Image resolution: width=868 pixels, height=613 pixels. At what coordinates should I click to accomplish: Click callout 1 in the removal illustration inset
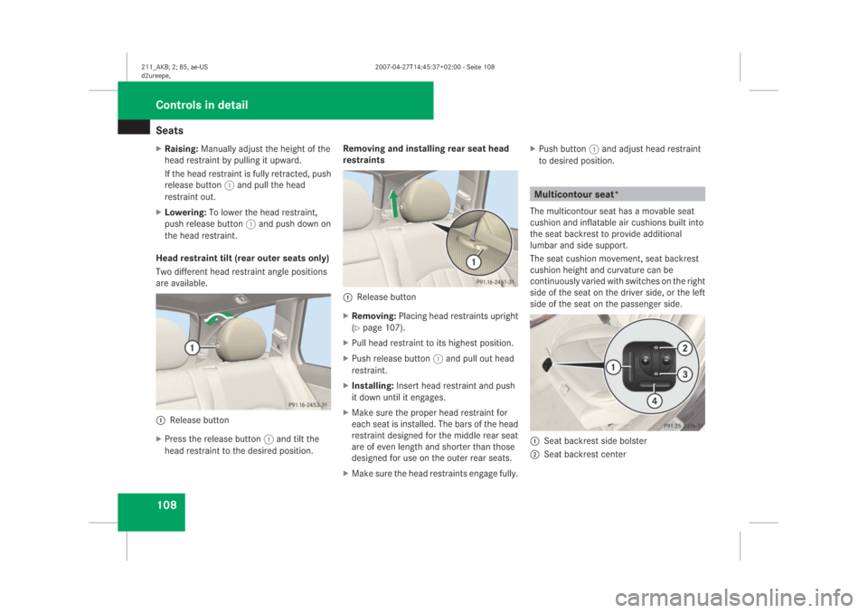tap(473, 261)
